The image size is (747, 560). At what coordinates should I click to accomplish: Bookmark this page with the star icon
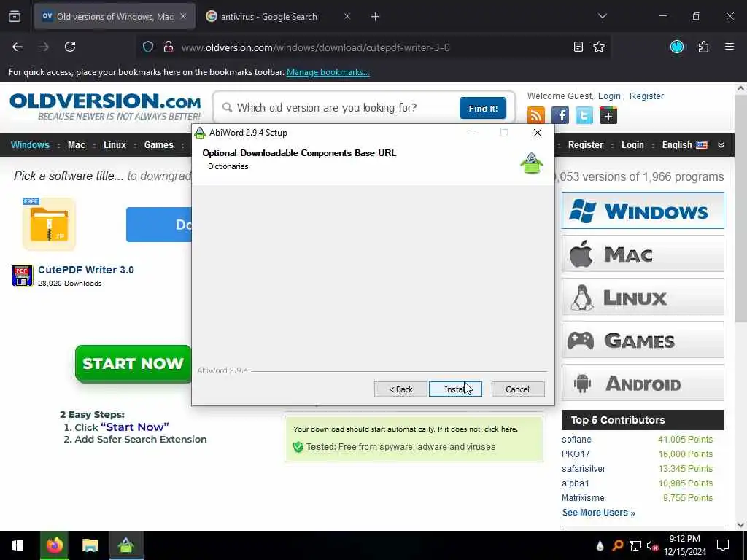point(599,47)
